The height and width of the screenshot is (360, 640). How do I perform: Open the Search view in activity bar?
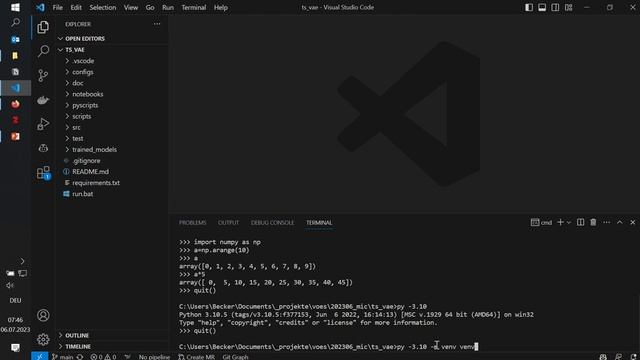43,51
